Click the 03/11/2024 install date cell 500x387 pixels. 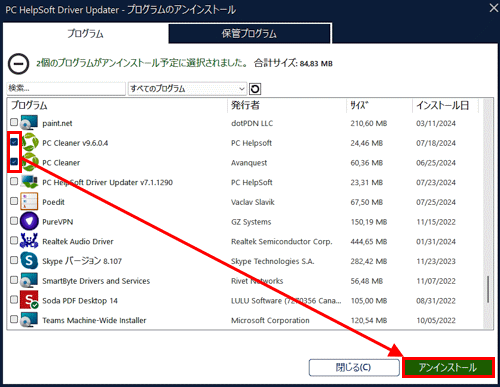pyautogui.click(x=436, y=123)
